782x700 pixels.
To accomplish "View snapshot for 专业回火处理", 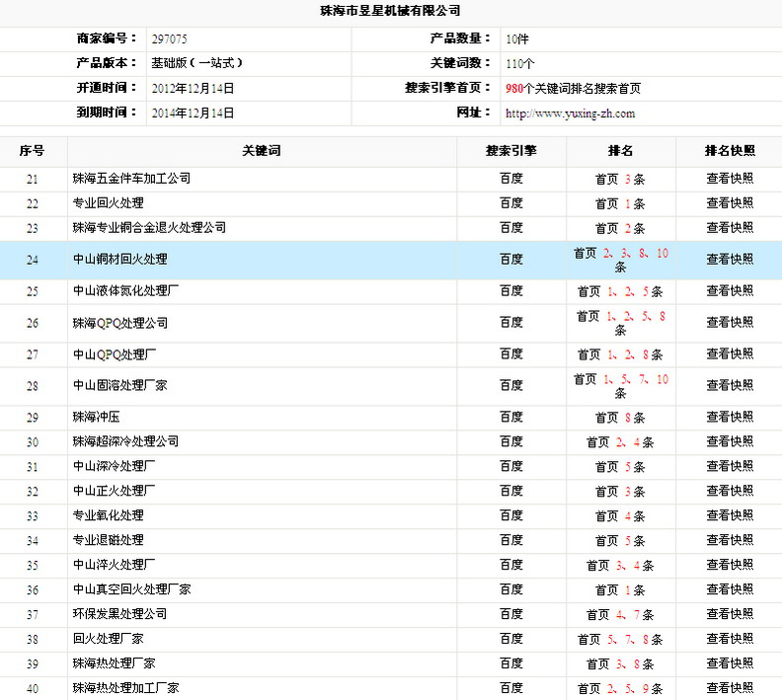I will pyautogui.click(x=730, y=203).
